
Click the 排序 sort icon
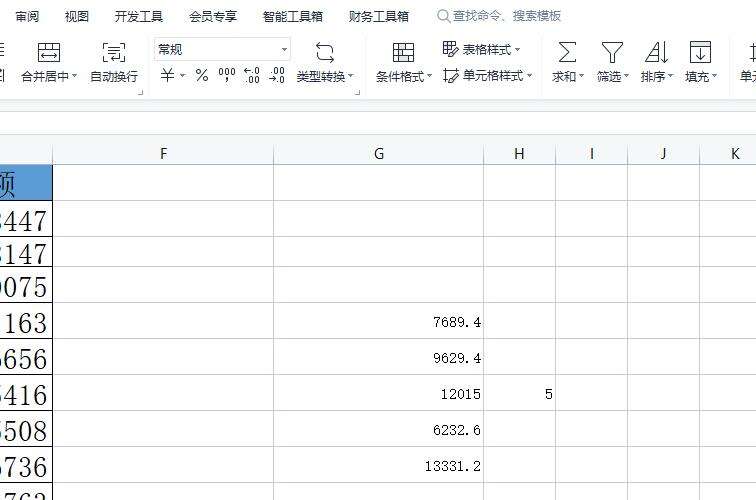coord(657,52)
